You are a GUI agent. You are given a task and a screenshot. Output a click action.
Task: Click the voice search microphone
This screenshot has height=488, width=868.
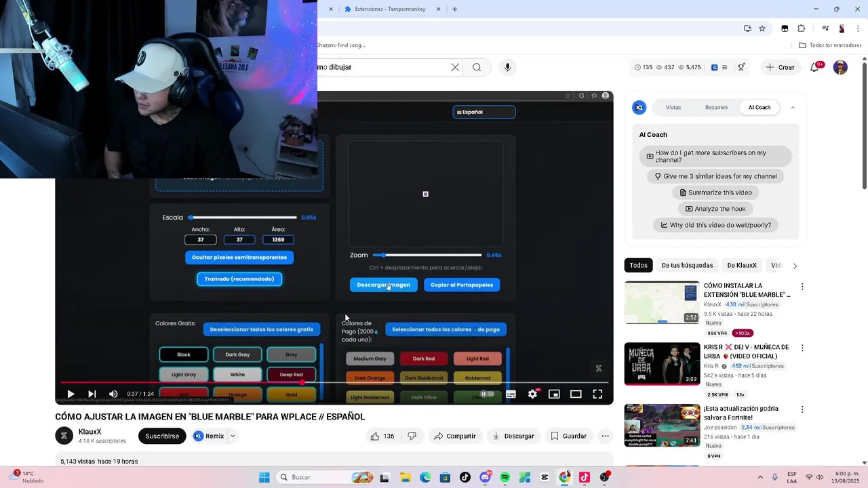click(507, 67)
